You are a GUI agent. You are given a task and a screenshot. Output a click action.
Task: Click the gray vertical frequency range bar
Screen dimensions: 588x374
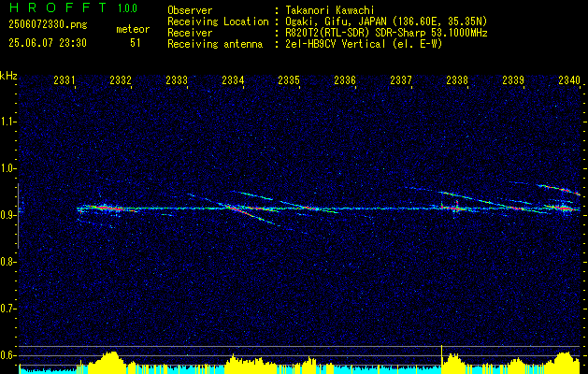coord(18,216)
